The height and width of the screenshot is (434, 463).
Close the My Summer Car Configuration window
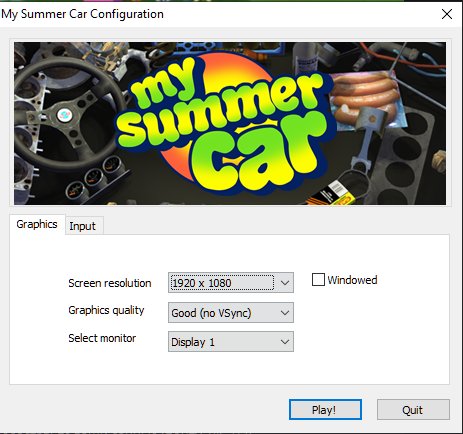point(447,14)
